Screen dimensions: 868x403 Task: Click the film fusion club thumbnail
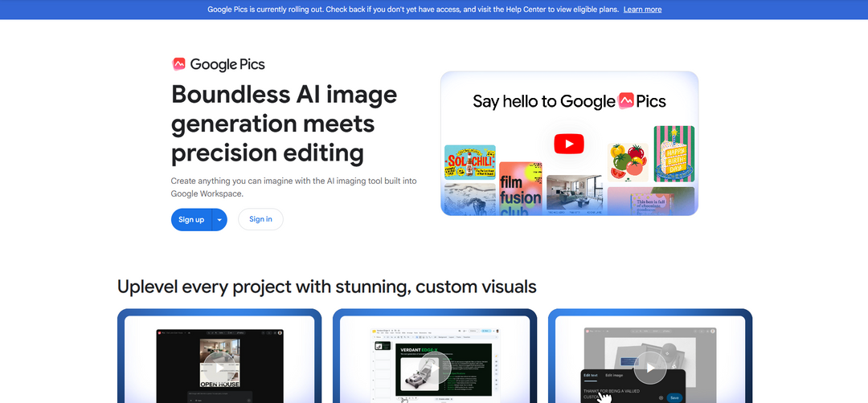(520, 189)
